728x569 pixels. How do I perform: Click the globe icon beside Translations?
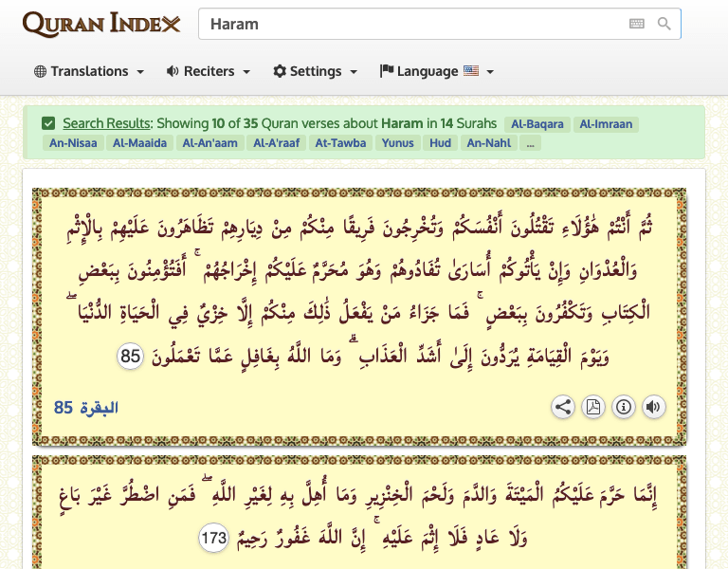[41, 71]
